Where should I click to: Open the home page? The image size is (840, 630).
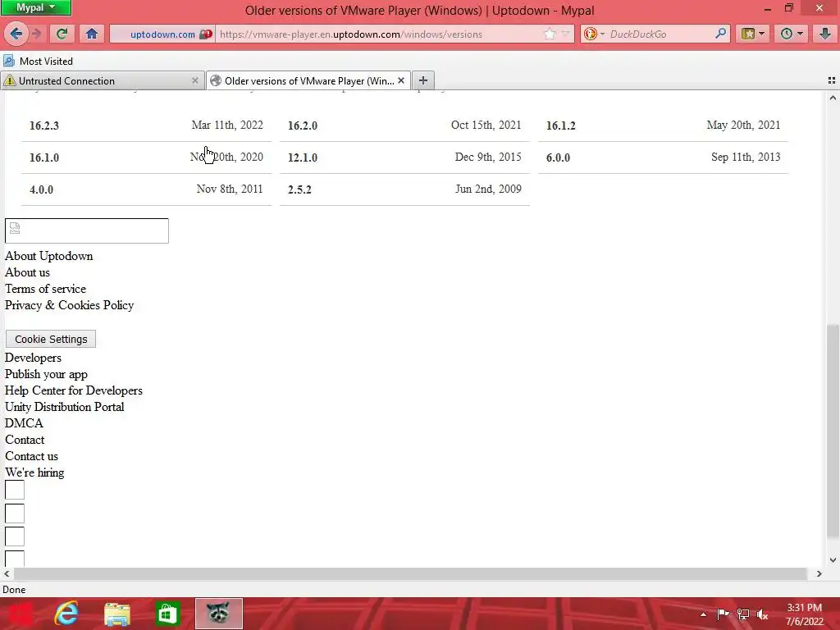click(x=92, y=34)
